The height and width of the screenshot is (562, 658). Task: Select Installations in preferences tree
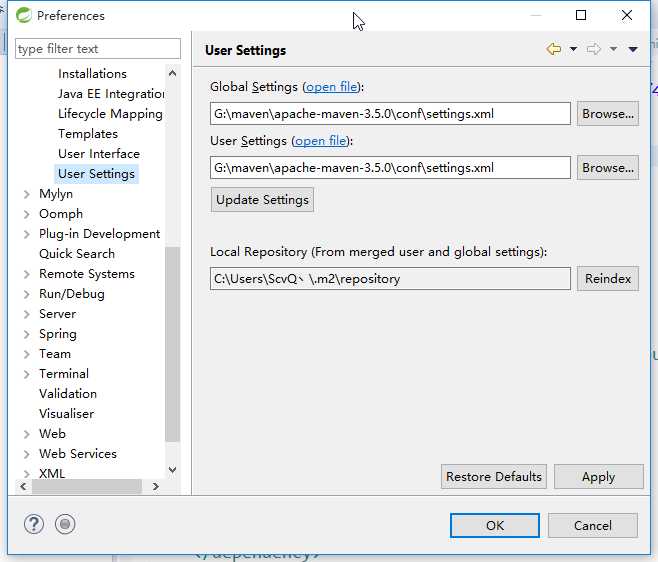click(92, 74)
